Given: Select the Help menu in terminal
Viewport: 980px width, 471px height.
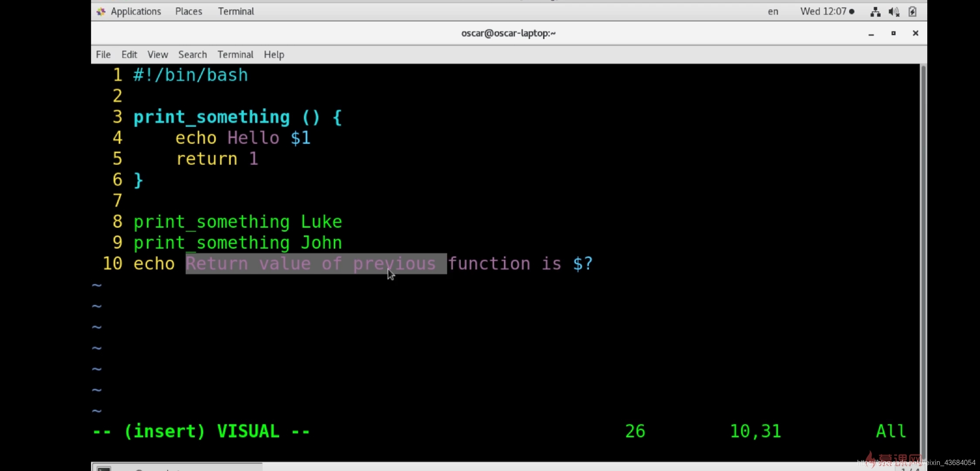Looking at the screenshot, I should [274, 55].
